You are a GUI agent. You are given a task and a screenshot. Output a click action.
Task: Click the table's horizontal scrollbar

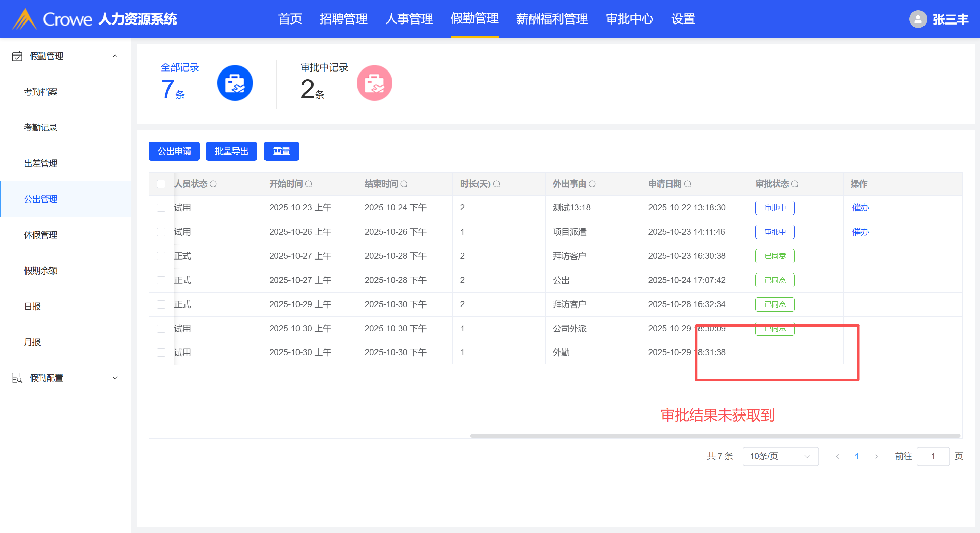715,435
